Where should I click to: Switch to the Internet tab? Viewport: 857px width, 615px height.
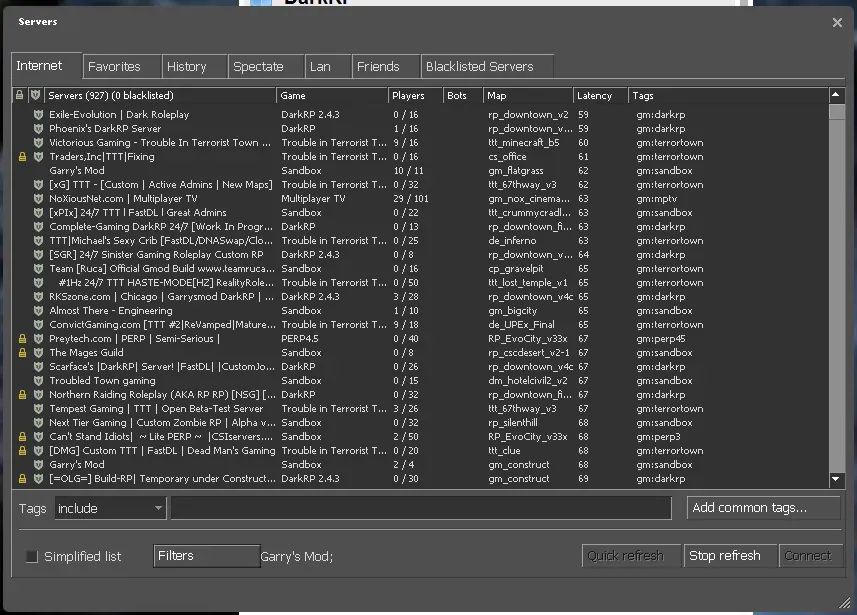(x=46, y=66)
